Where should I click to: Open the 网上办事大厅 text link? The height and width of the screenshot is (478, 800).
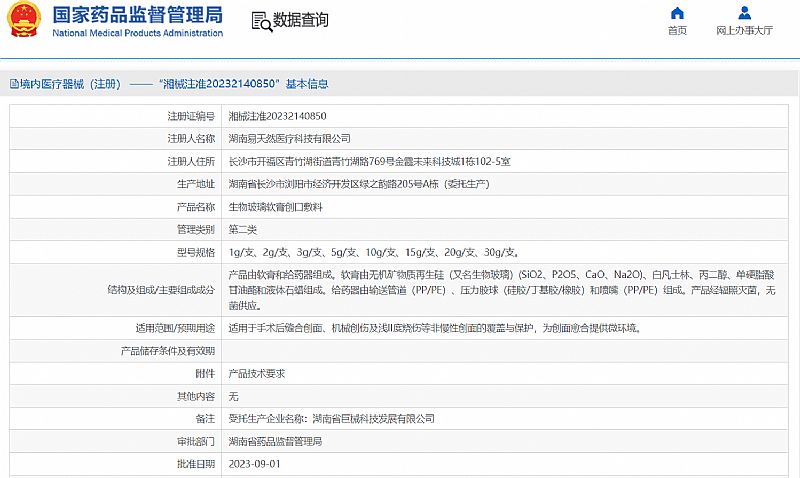(744, 30)
